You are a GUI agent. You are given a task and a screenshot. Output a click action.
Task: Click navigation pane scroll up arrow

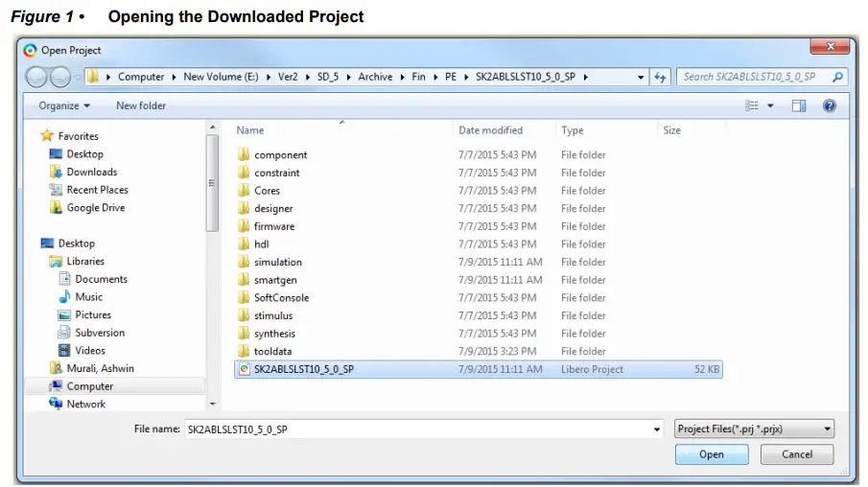tap(213, 128)
